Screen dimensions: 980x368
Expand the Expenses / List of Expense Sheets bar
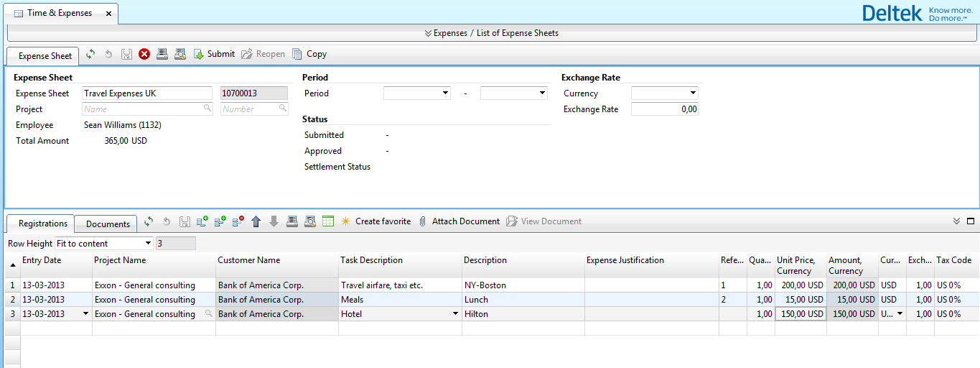(x=491, y=33)
